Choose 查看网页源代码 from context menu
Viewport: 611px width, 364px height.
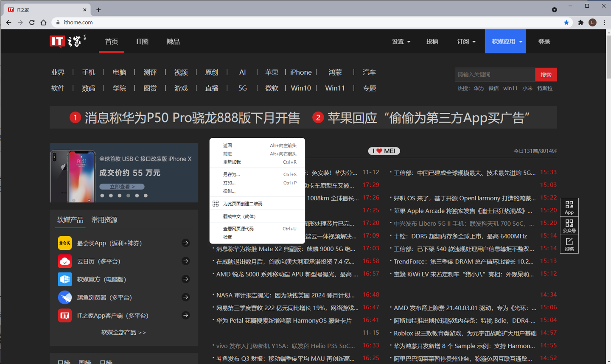coord(238,229)
